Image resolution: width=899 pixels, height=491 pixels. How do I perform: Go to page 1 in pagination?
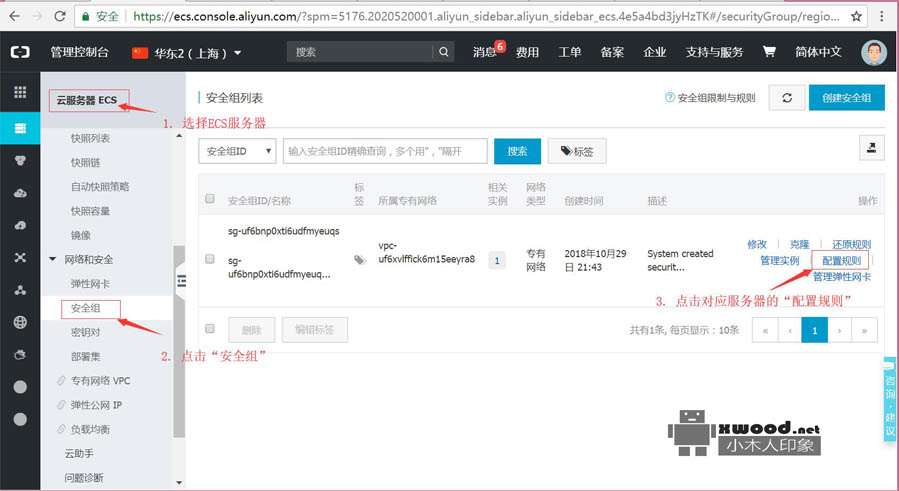click(814, 330)
